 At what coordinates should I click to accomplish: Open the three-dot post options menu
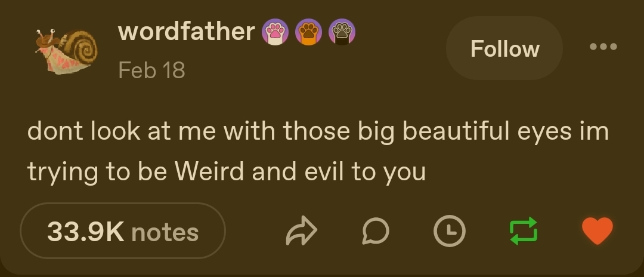pos(603,47)
